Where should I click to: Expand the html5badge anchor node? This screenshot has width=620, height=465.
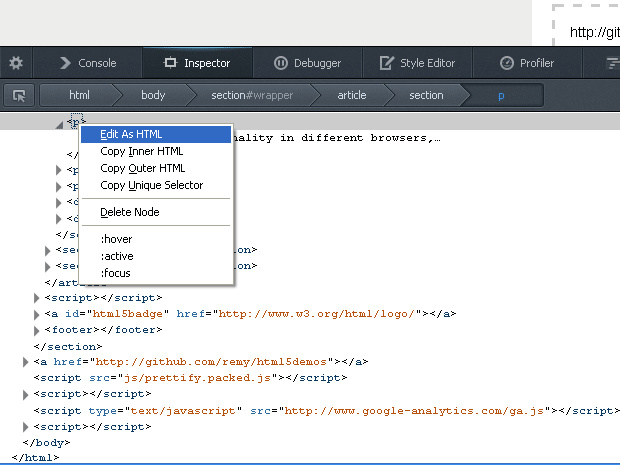(36, 315)
